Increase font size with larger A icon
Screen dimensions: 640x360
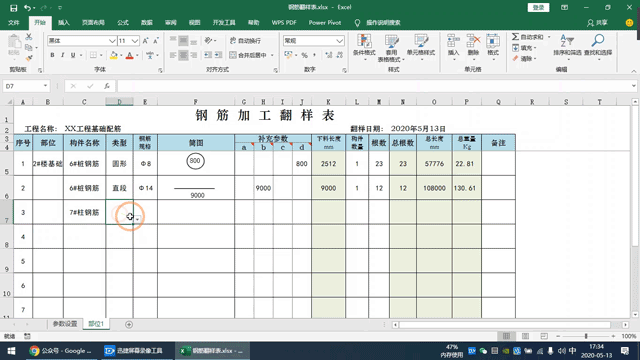145,41
